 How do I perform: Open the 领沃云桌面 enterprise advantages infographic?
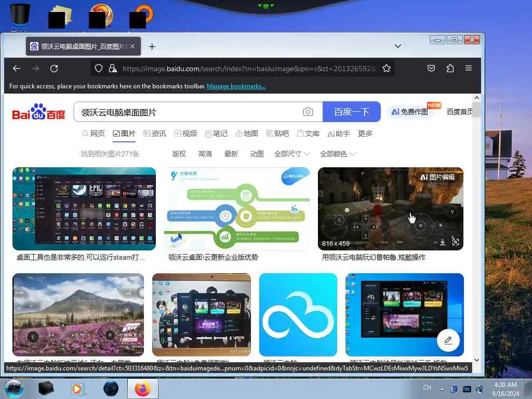237,209
